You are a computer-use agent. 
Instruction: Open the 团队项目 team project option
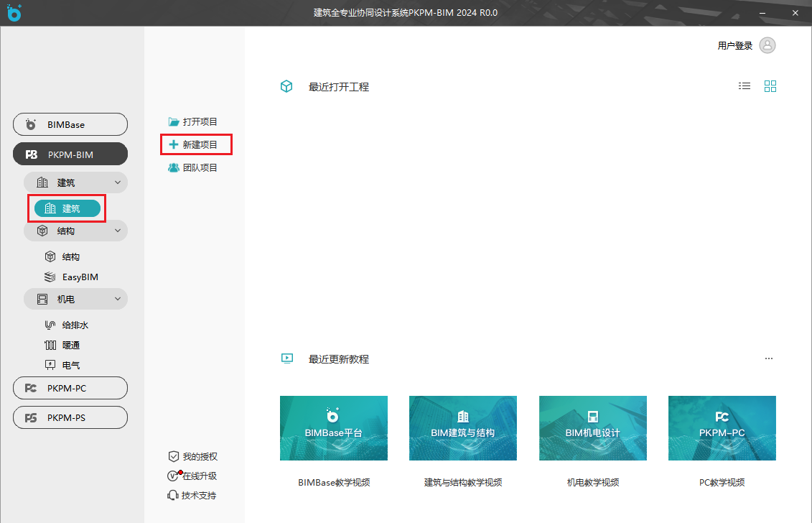[193, 167]
